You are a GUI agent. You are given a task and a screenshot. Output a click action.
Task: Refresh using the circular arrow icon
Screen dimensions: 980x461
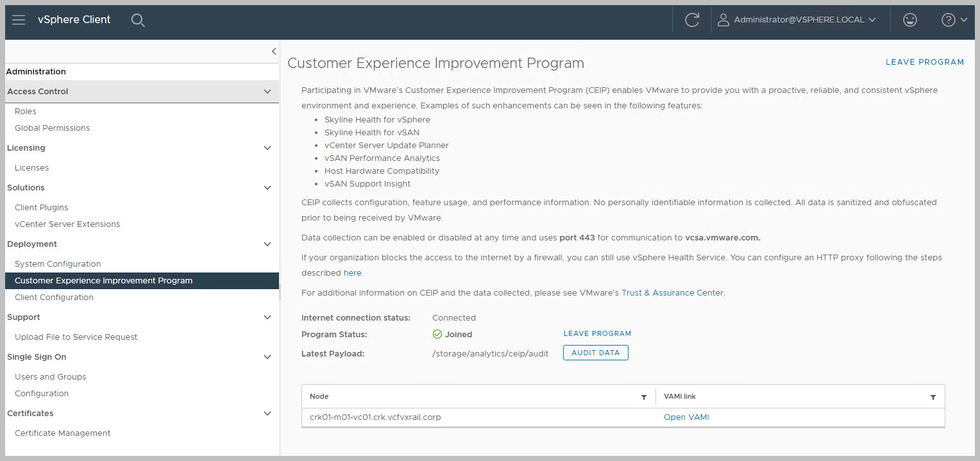(692, 20)
